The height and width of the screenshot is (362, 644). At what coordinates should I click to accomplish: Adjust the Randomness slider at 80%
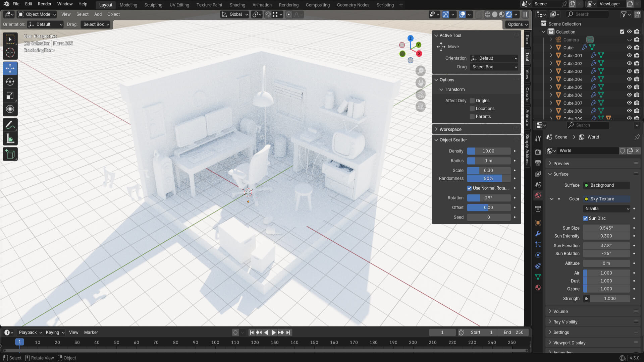pos(488,178)
